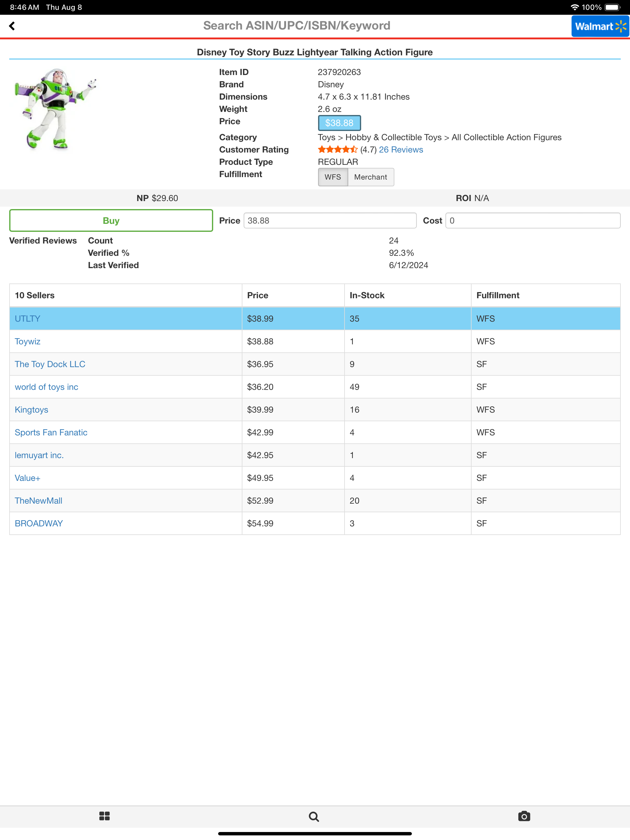
Task: Select WFS fulfillment option
Action: pyautogui.click(x=333, y=177)
